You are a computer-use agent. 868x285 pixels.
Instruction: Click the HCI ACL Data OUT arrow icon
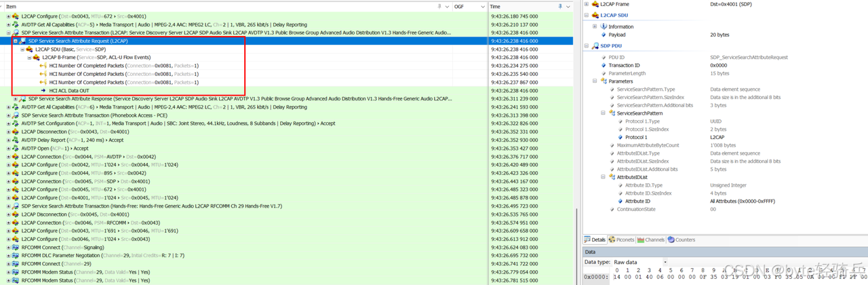tap(43, 90)
